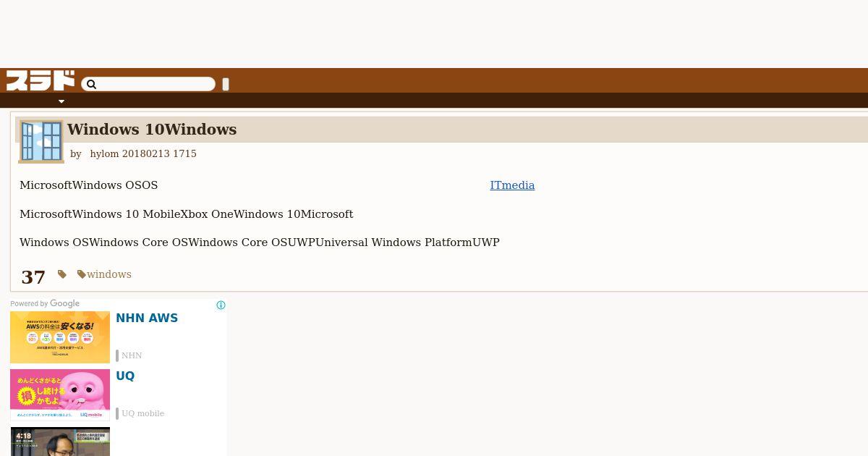868x456 pixels.
Task: Click the magnifier search icon
Action: click(x=91, y=85)
